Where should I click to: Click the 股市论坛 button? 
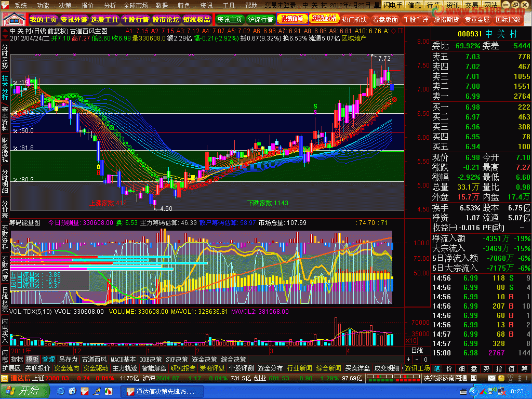[166, 19]
